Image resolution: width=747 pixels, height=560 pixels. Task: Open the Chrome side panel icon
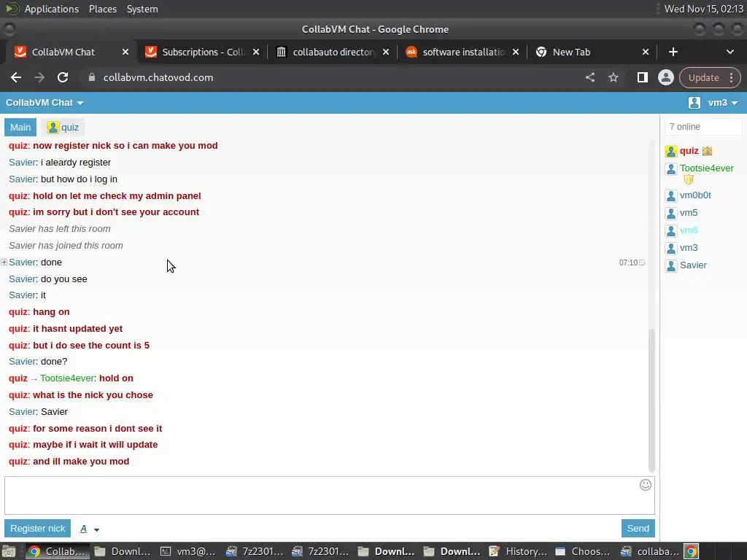tap(642, 77)
